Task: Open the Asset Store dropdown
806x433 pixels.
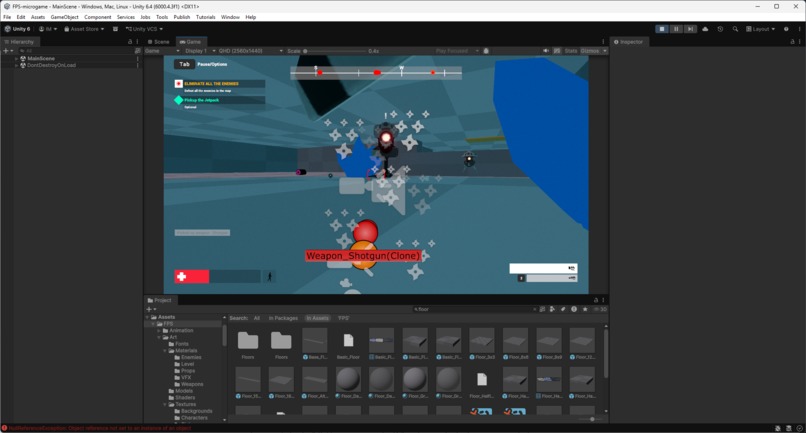Action: tap(84, 29)
